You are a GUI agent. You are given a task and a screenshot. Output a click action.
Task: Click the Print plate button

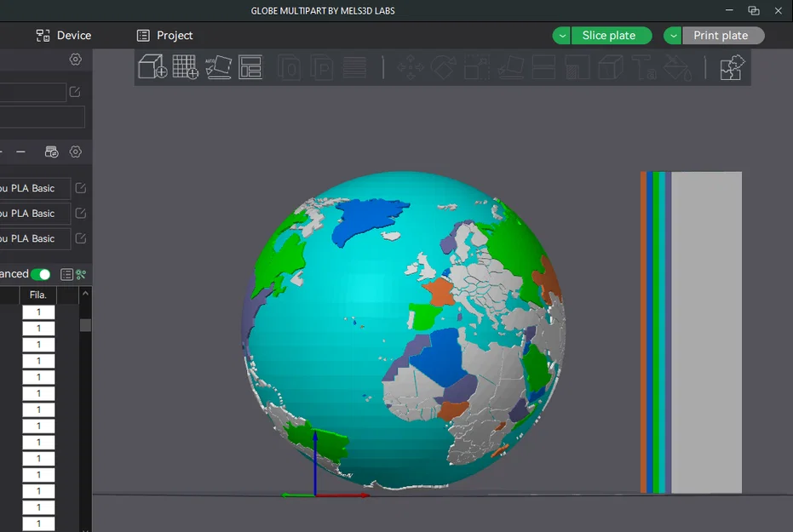[723, 36]
